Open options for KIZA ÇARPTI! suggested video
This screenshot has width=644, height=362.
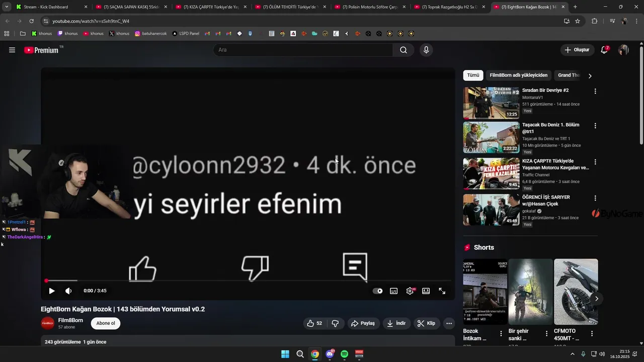(x=595, y=162)
